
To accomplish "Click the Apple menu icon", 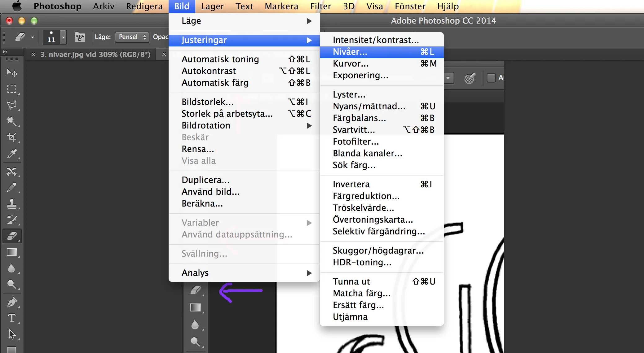I will click(x=17, y=6).
